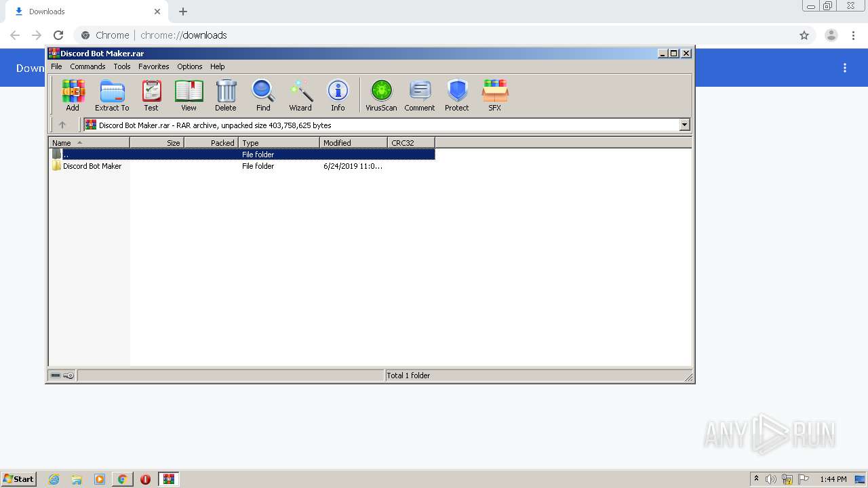
Task: Click the 6/24/2019 modified date cell
Action: coord(353,166)
